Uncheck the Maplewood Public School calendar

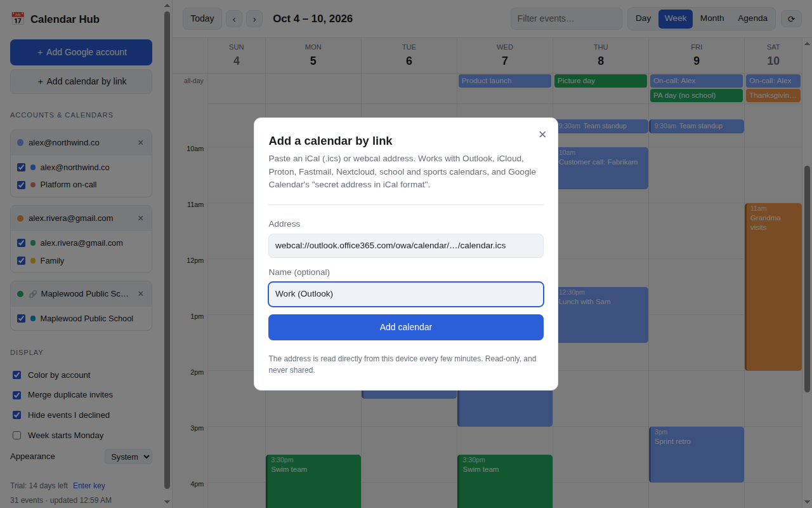tap(22, 319)
